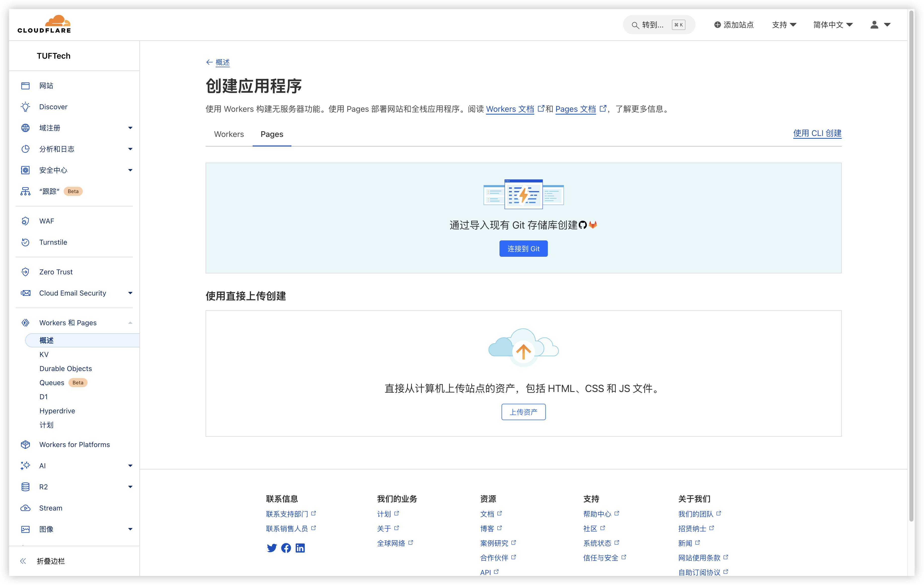Select the WAF shield icon in sidebar
The height and width of the screenshot is (585, 924).
pyautogui.click(x=25, y=221)
